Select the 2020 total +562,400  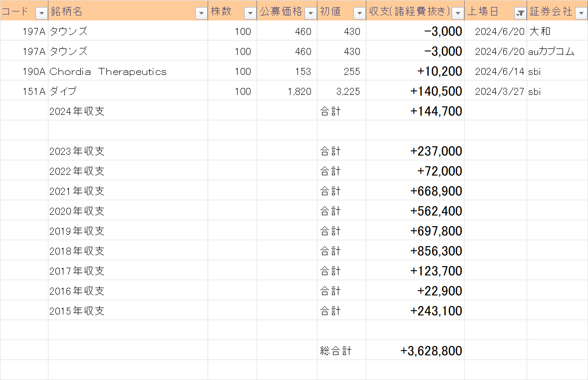coord(415,211)
